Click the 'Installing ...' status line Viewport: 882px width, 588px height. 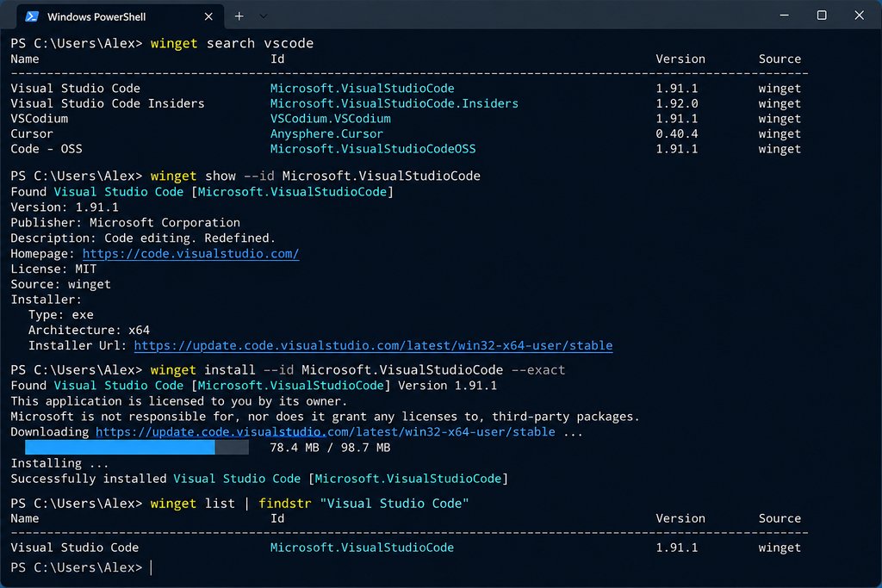click(x=59, y=463)
